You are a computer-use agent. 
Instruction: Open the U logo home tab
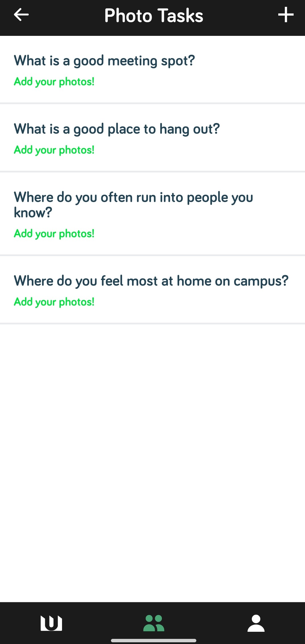pos(51,623)
